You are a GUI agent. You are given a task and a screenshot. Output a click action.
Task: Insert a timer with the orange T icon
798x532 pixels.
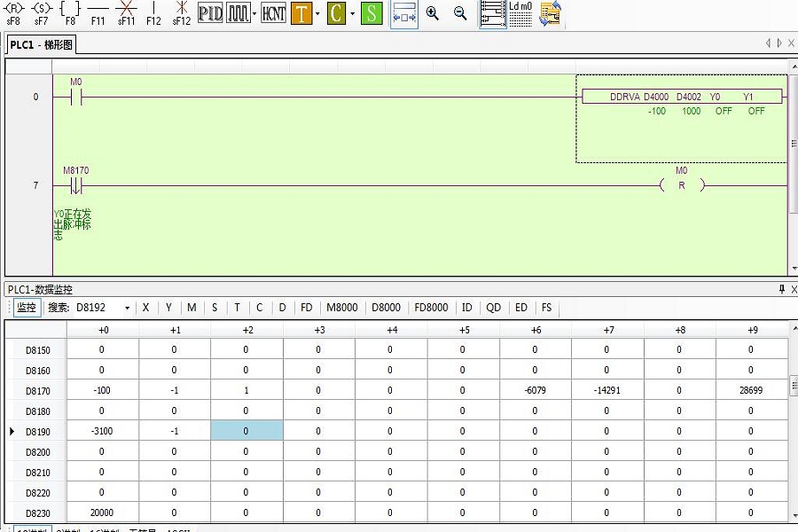point(301,13)
